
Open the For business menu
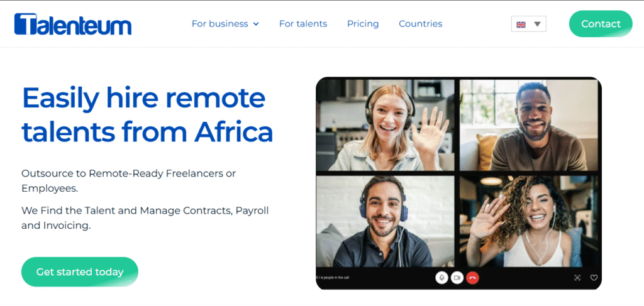coord(225,24)
